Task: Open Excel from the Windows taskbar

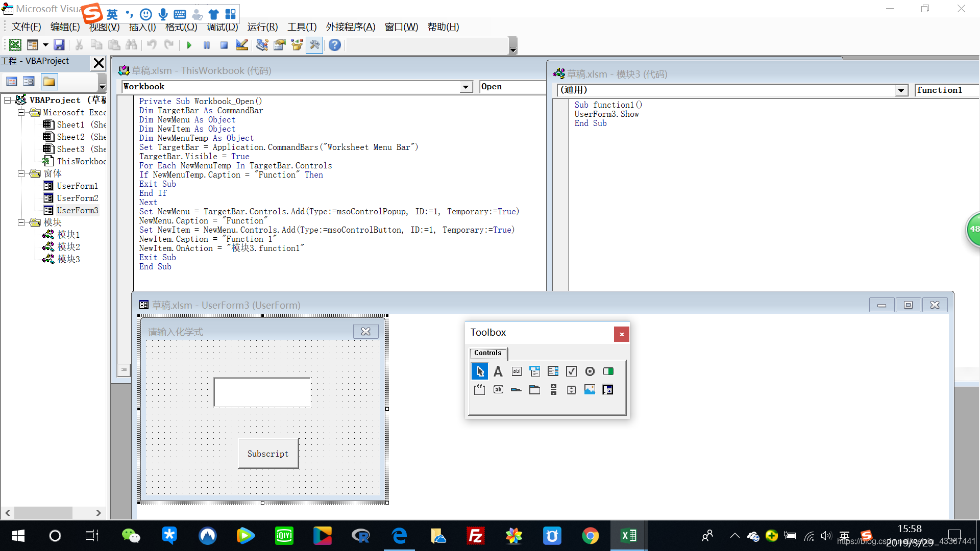Action: (x=628, y=536)
